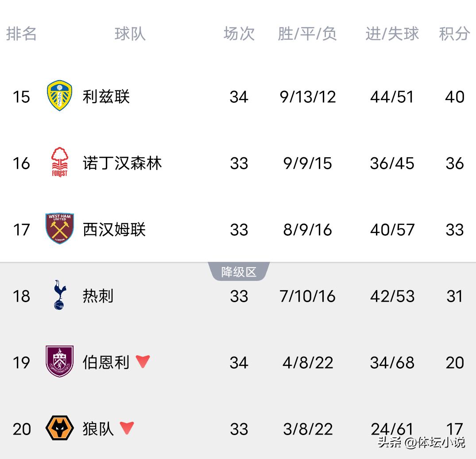476x459 pixels.
Task: Click the Leeds United club crest
Action: point(59,96)
